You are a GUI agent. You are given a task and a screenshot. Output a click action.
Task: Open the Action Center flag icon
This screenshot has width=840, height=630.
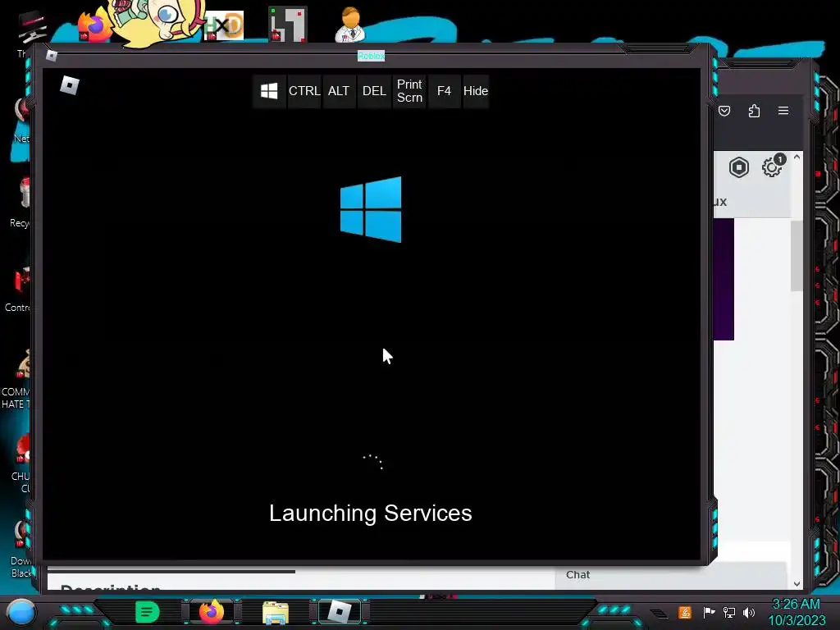pyautogui.click(x=709, y=612)
